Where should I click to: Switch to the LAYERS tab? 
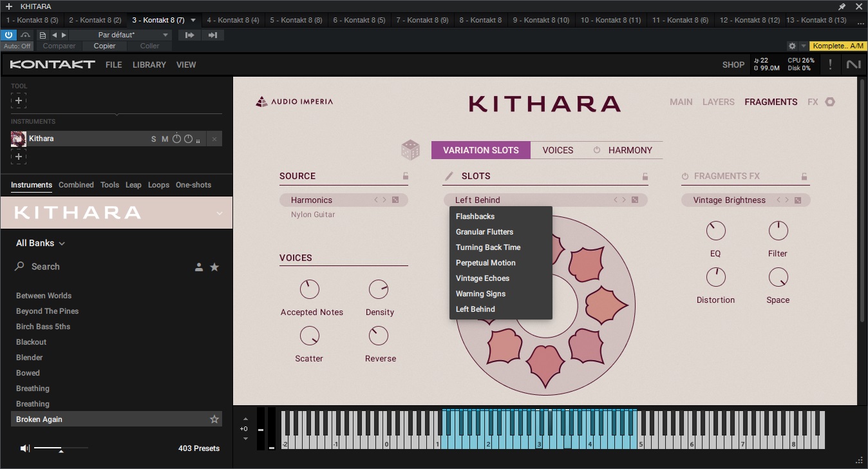point(719,102)
